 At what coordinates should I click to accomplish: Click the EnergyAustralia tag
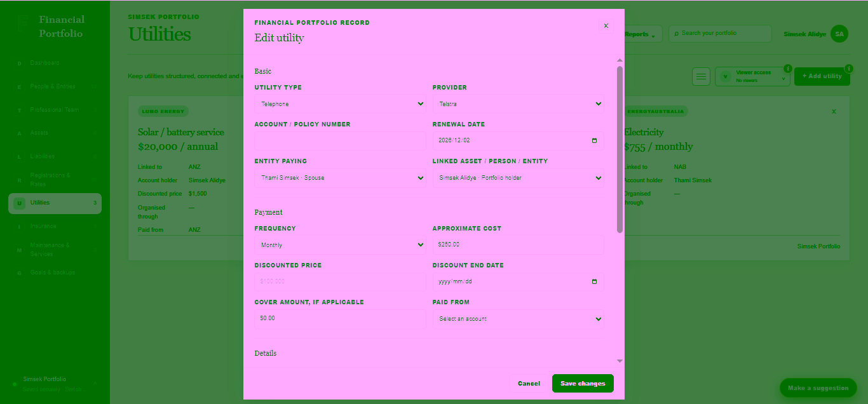pos(654,112)
